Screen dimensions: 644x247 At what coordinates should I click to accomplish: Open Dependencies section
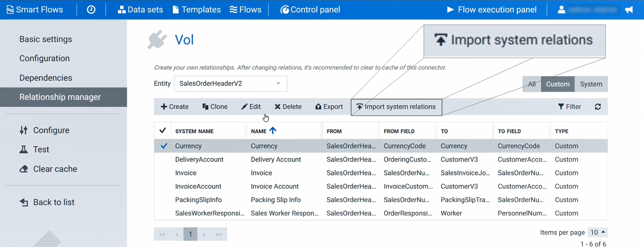pyautogui.click(x=46, y=78)
